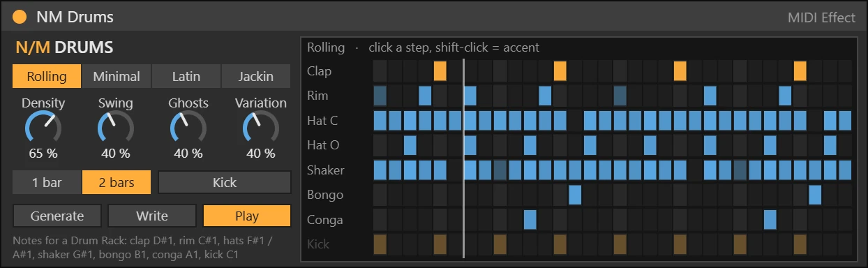Toggle lit Conga step 27
The height and width of the screenshot is (268, 868).
coord(770,220)
